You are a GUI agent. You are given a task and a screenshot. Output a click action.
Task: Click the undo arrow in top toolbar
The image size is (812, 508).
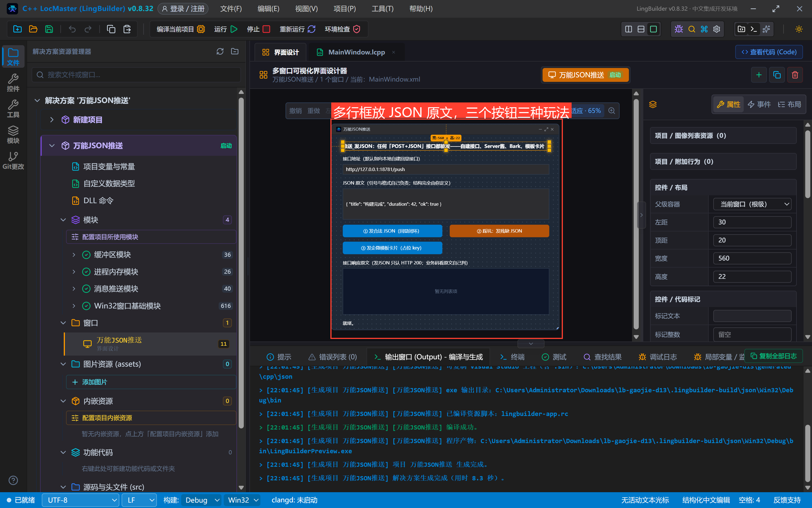[x=72, y=29]
